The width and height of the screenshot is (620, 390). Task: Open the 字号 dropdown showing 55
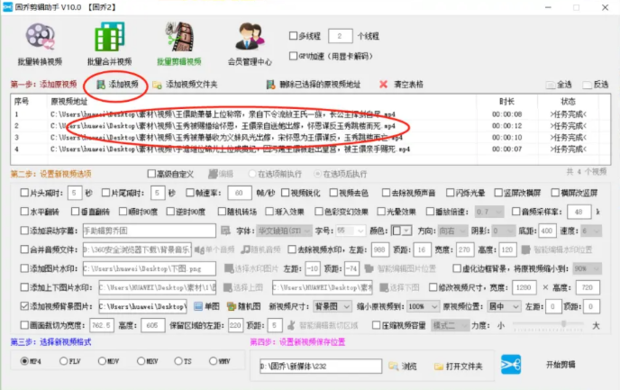tap(350, 231)
